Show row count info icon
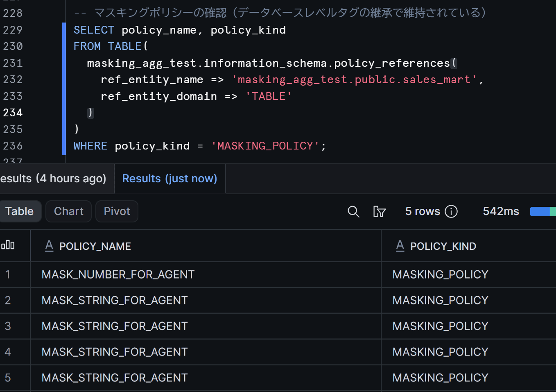Viewport: 556px width, 392px height. [x=451, y=211]
